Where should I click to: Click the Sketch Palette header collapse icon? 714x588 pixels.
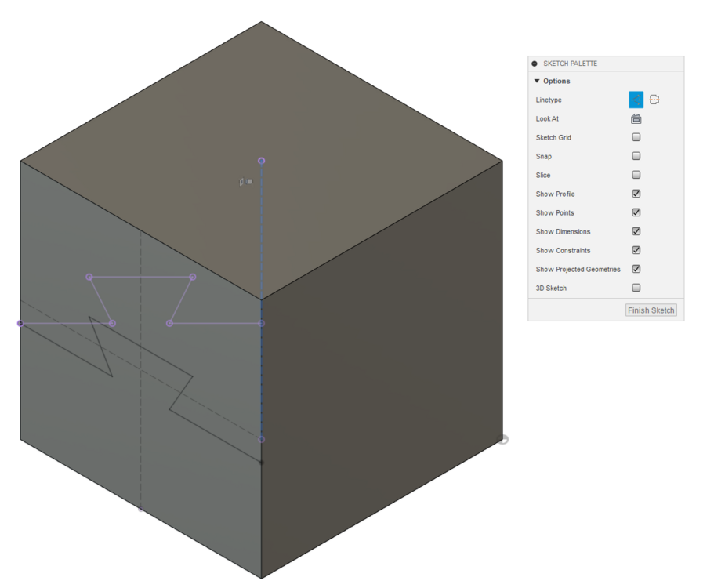533,64
